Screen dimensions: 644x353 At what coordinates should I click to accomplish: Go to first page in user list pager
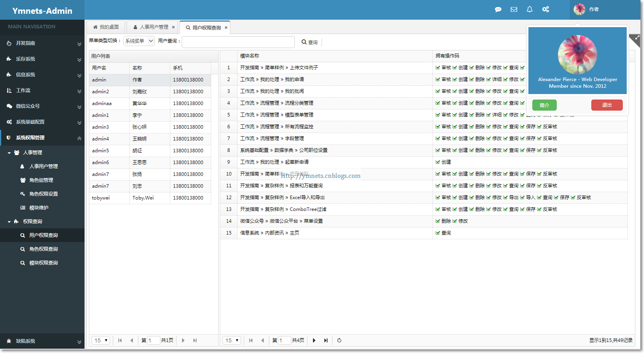click(120, 340)
